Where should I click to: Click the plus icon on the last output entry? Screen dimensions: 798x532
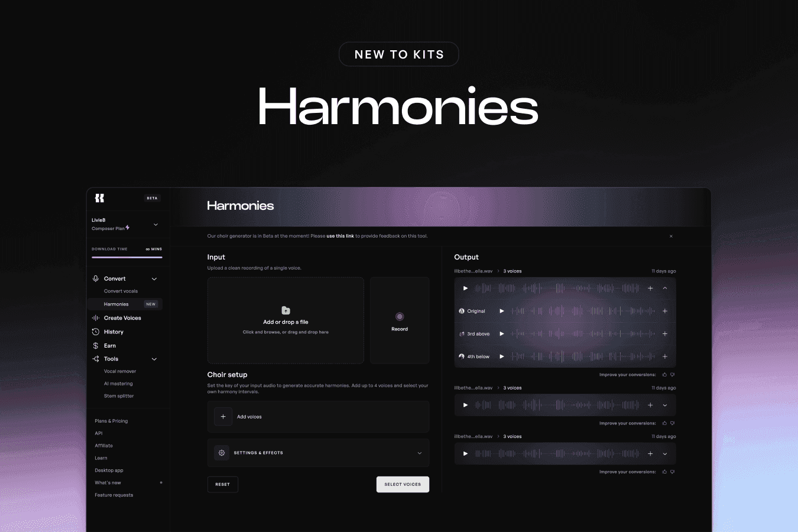coord(650,454)
